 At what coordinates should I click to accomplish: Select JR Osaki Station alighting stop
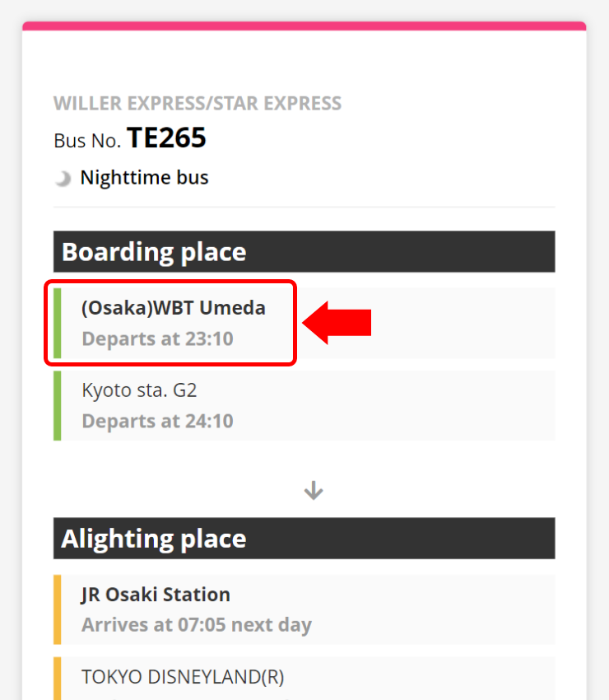point(304,609)
